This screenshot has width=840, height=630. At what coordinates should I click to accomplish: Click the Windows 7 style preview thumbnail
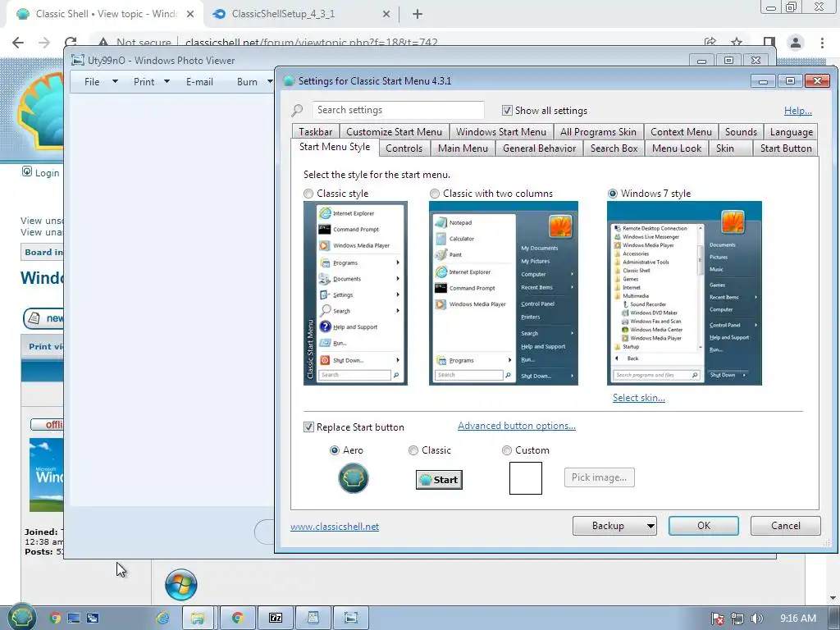(x=684, y=293)
